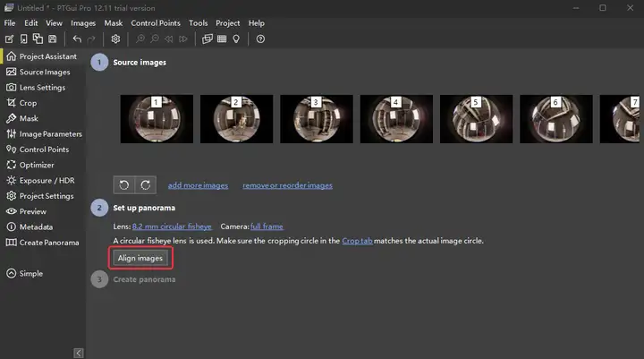Open the Metadata tab

30,227
